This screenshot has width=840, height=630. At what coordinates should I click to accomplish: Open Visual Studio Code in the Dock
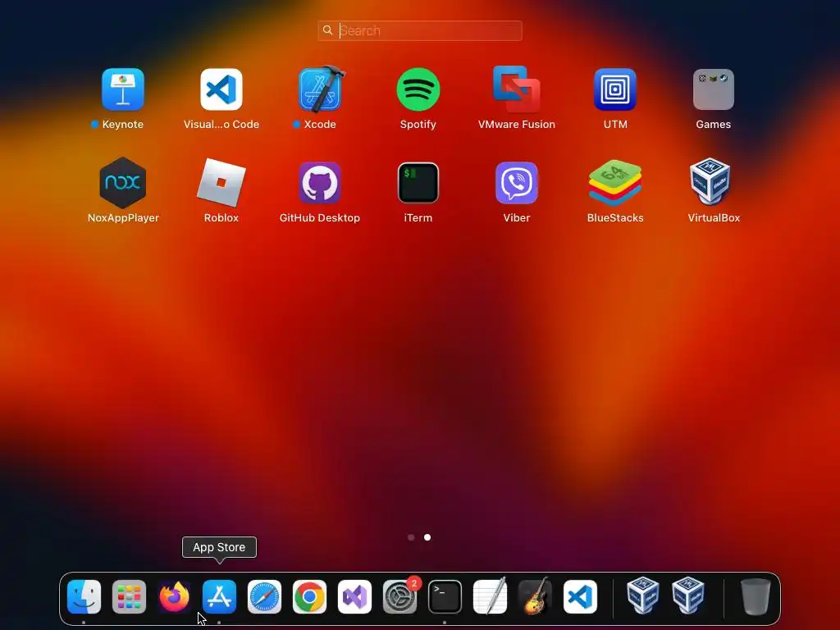[x=580, y=596]
